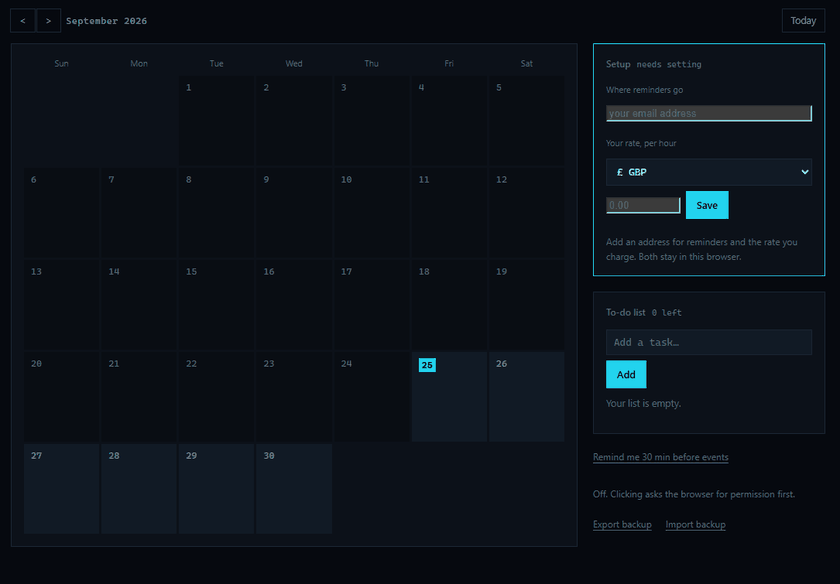This screenshot has width=840, height=584.
Task: Open day 28 in the calendar
Action: [x=139, y=489]
